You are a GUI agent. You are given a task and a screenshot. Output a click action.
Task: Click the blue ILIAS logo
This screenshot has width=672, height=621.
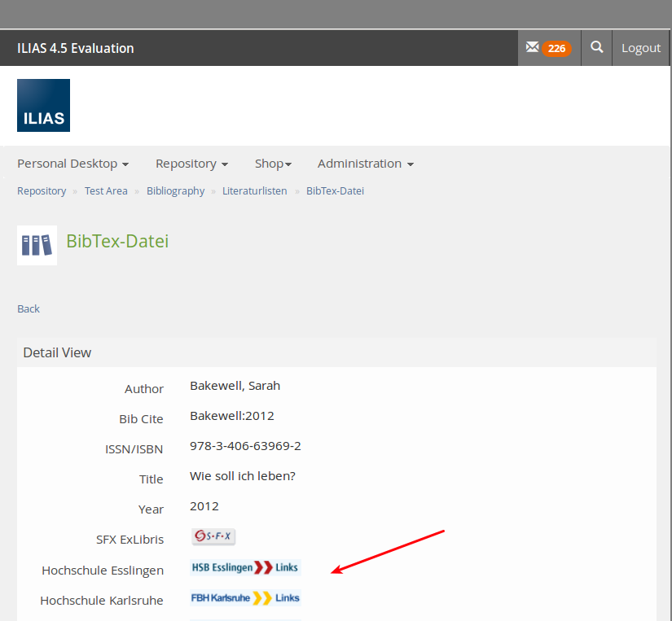[x=43, y=105]
